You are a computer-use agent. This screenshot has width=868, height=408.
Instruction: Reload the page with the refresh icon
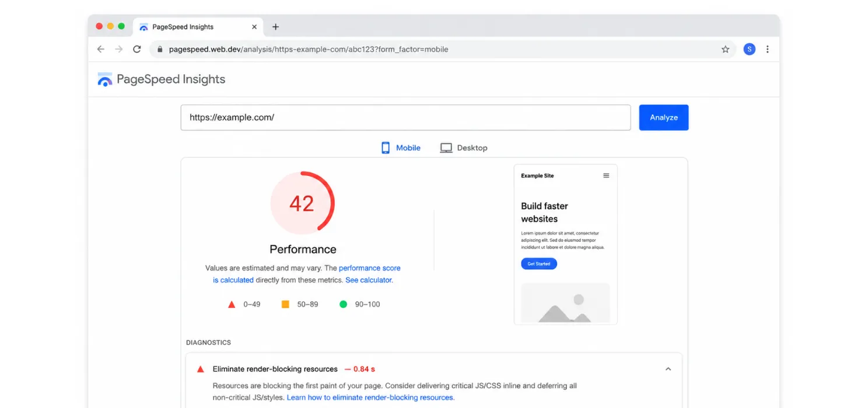[x=137, y=50]
